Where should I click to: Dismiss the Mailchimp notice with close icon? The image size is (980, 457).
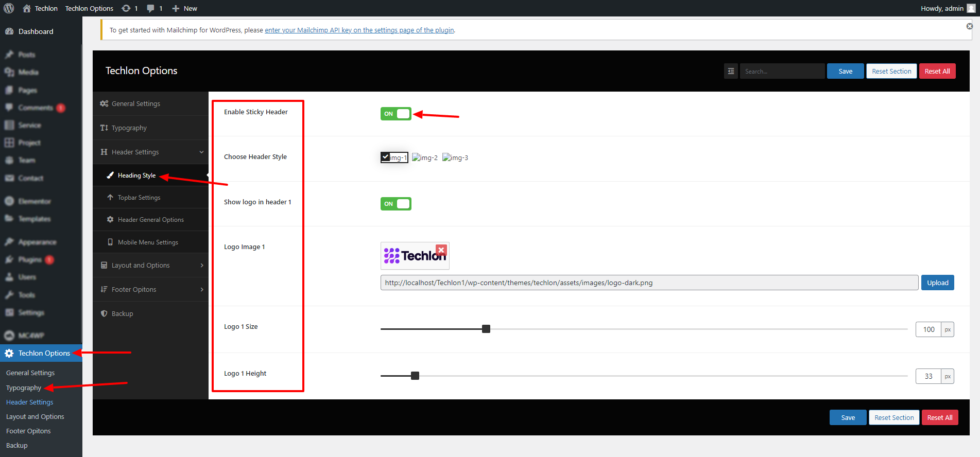coord(969,26)
